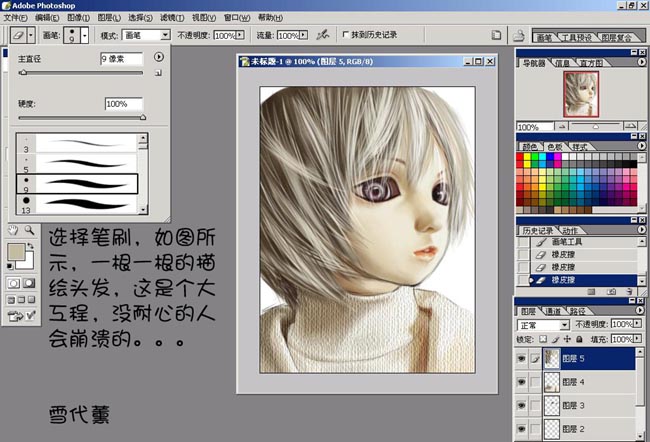Enable the erase to history checkbox
This screenshot has width=650, height=442.
click(347, 35)
